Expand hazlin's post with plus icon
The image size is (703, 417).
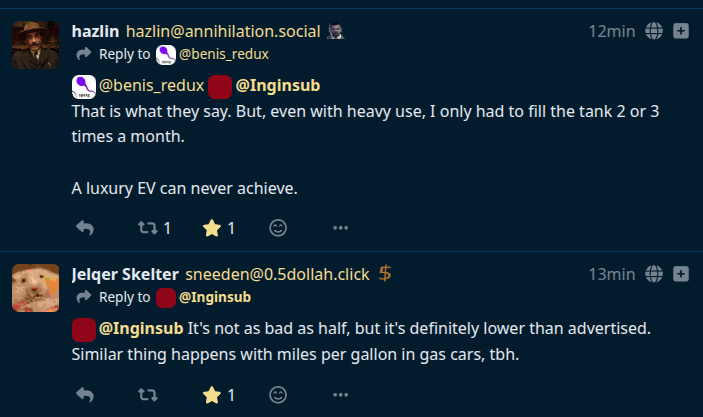(x=682, y=31)
